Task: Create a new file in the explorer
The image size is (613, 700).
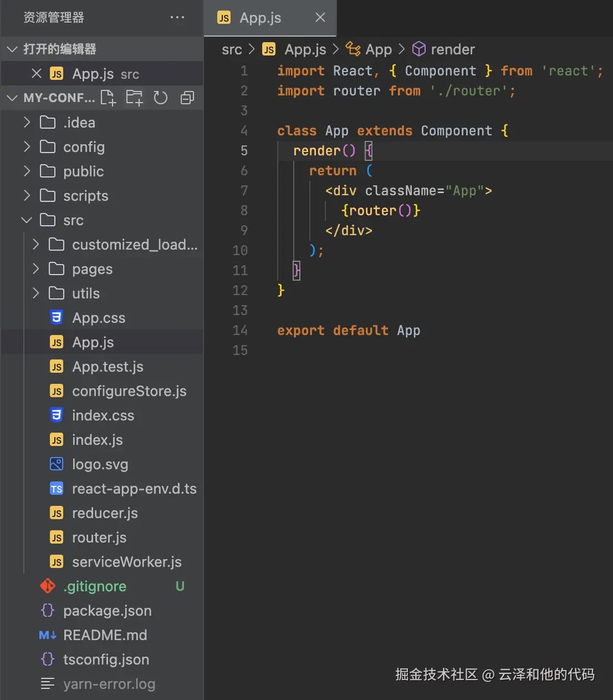Action: click(108, 98)
